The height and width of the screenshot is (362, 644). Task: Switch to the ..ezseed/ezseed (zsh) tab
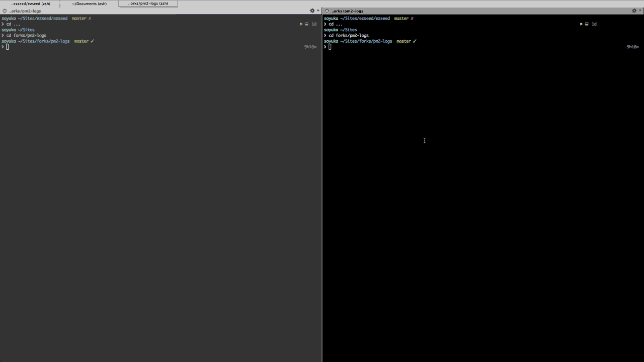(31, 4)
